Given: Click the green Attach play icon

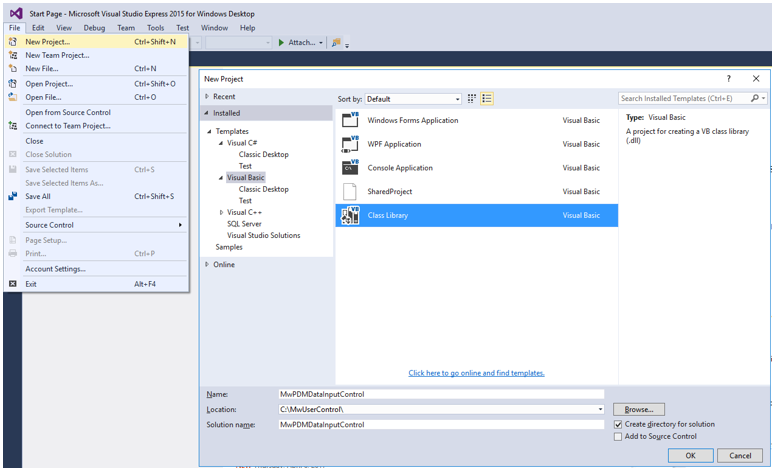Looking at the screenshot, I should coord(281,43).
